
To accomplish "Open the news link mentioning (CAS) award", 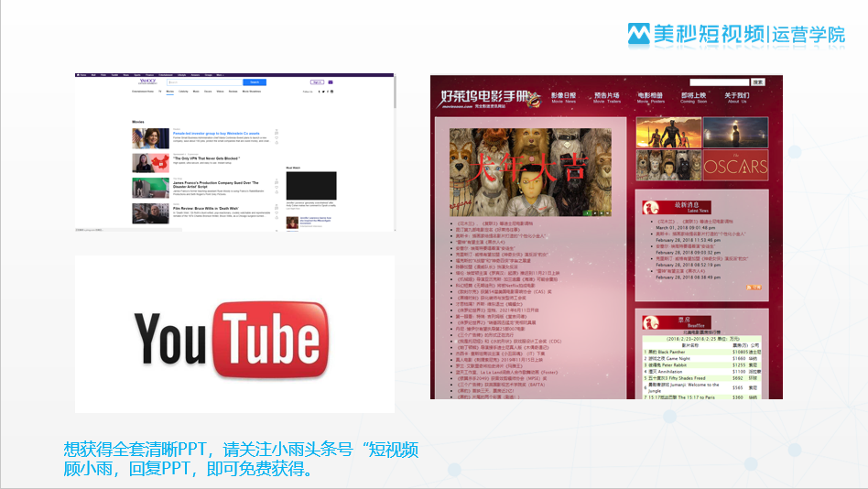I will [x=504, y=291].
